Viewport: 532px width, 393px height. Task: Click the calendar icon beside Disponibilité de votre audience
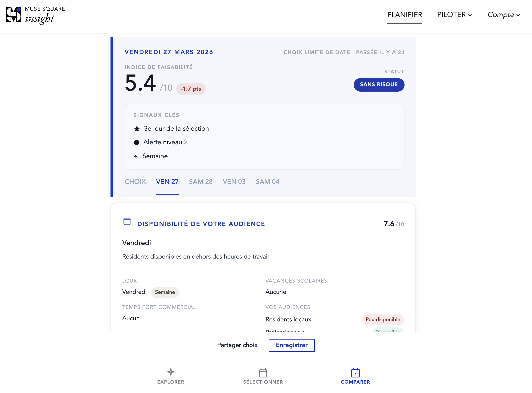coord(127,221)
